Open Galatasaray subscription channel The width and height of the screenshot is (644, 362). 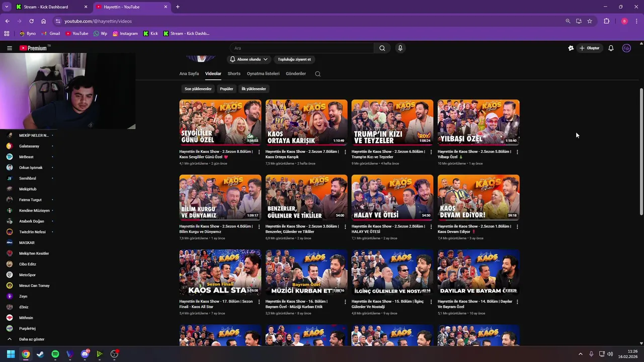(30, 146)
